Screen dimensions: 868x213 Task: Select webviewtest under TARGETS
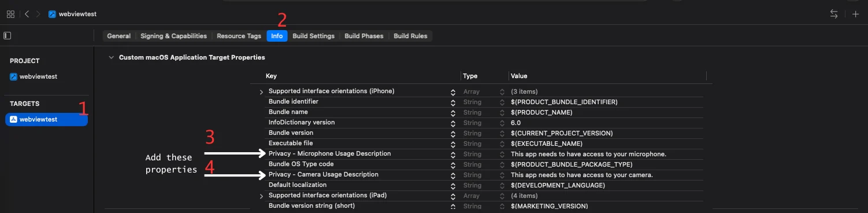click(46, 119)
